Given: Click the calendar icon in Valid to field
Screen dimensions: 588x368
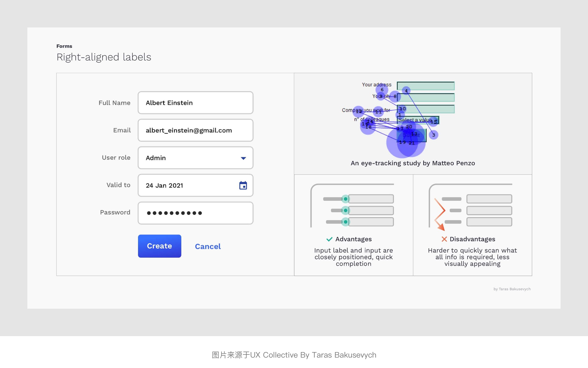Looking at the screenshot, I should [x=243, y=185].
